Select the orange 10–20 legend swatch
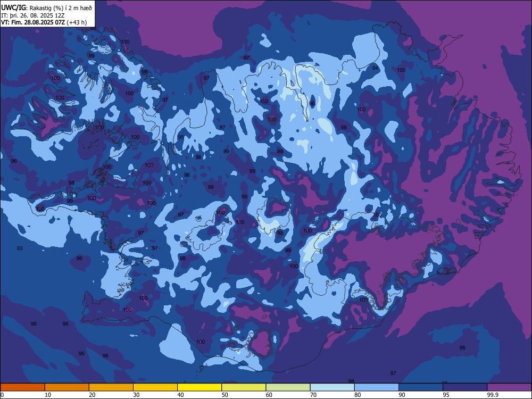532x399 pixels. [67, 387]
